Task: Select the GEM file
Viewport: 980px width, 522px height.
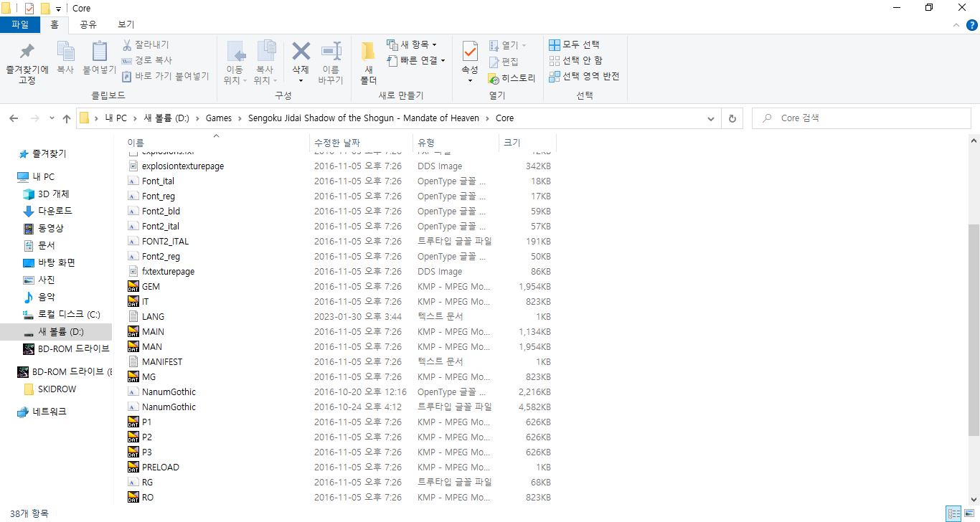Action: [151, 286]
